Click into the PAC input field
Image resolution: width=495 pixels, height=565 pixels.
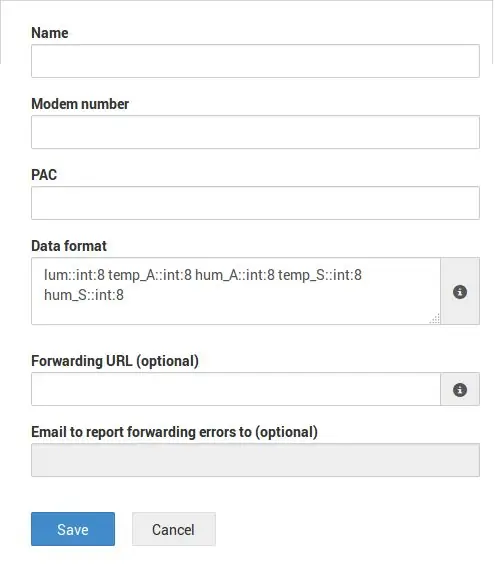click(x=255, y=203)
